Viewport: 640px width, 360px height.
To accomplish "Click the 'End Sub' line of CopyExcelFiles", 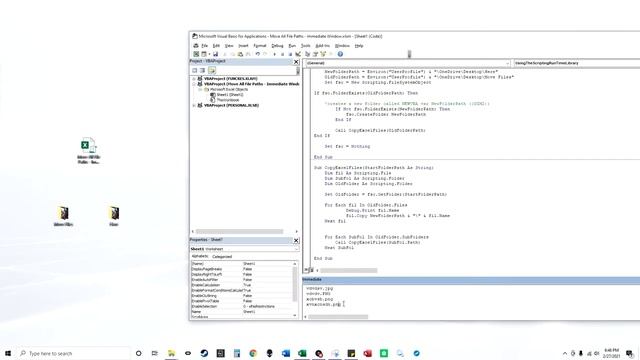I will pos(323,258).
